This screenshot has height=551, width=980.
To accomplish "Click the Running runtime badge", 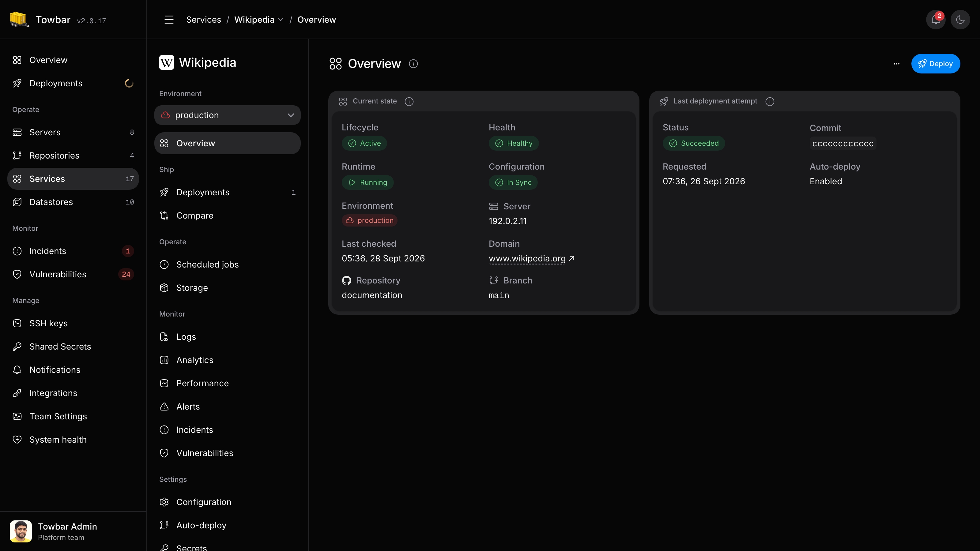I will 367,182.
